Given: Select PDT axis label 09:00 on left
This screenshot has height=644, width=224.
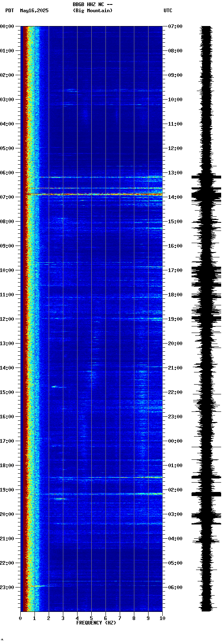Looking at the screenshot, I should tap(7, 246).
